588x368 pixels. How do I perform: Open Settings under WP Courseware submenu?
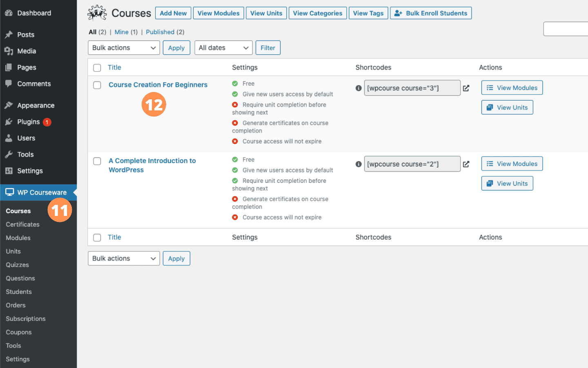click(18, 359)
